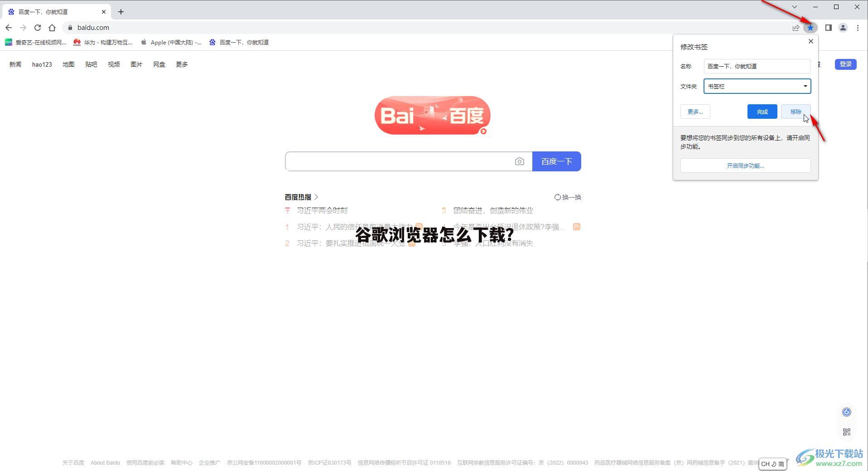The image size is (868, 471).
Task: Edit the bookmark name field
Action: tap(757, 66)
